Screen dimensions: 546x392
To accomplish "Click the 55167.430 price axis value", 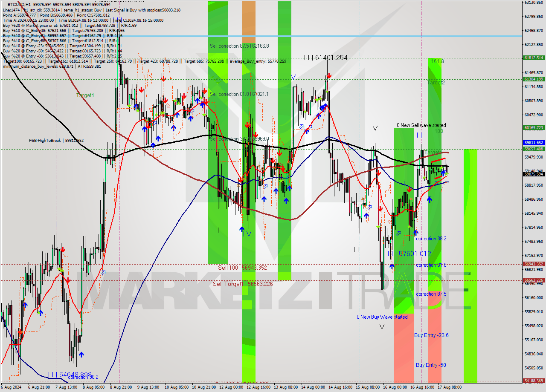I will click(x=534, y=340).
